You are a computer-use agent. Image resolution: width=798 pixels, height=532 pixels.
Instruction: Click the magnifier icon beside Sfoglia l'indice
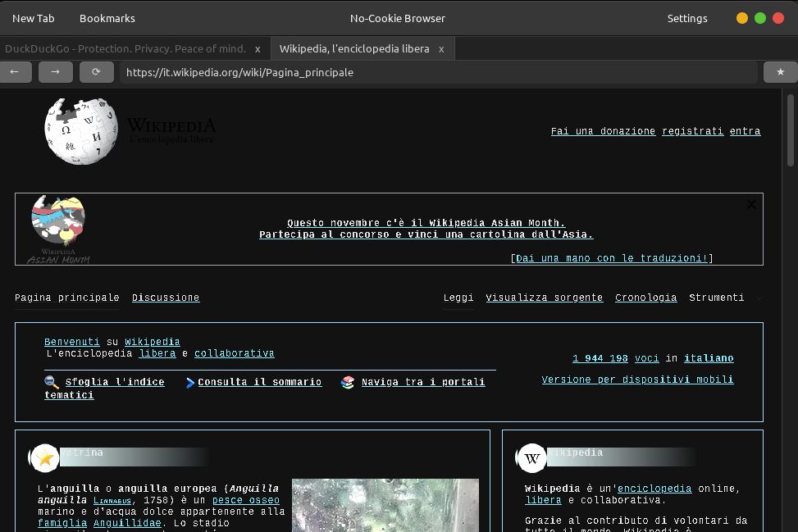(x=52, y=382)
